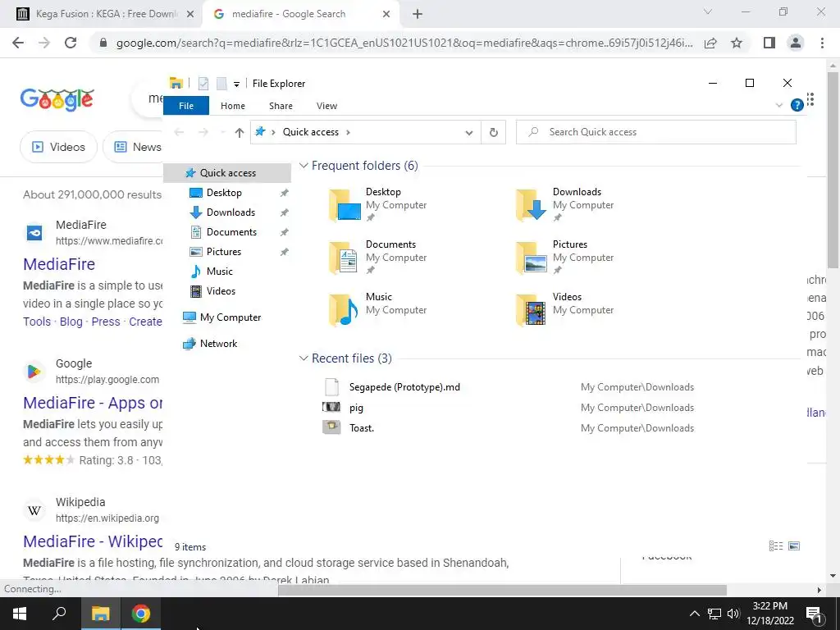Click the Chrome share page icon
840x630 pixels.
pyautogui.click(x=710, y=43)
